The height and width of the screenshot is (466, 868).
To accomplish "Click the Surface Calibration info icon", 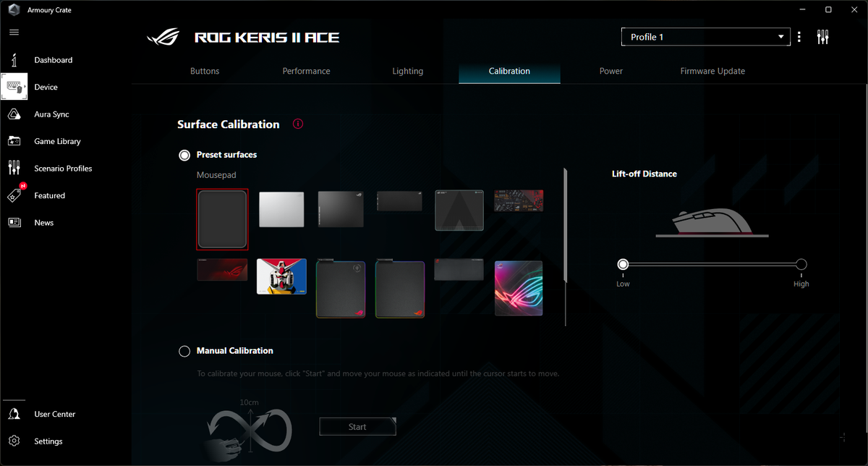I will tap(298, 124).
